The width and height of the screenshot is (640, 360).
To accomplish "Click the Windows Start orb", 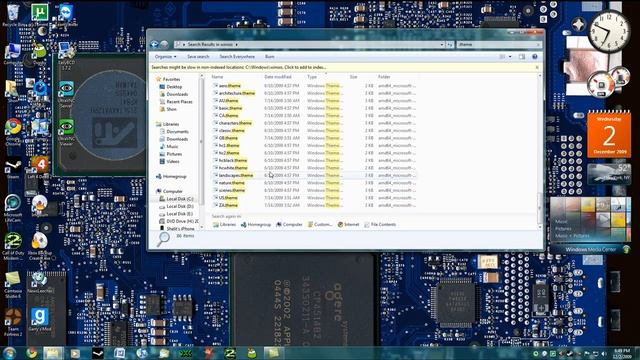I will 9,353.
